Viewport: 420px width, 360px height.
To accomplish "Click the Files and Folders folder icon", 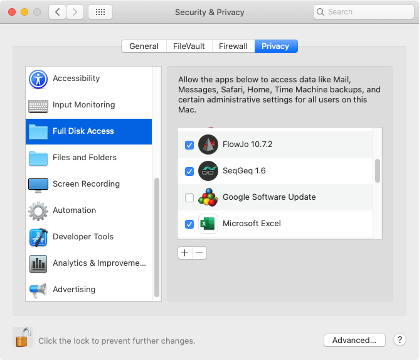I will 38,158.
